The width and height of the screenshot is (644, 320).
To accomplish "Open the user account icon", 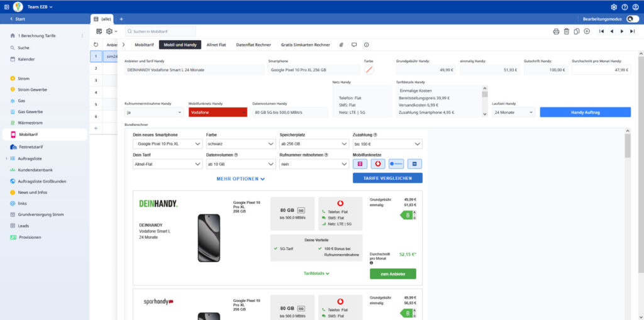I will 635,7.
